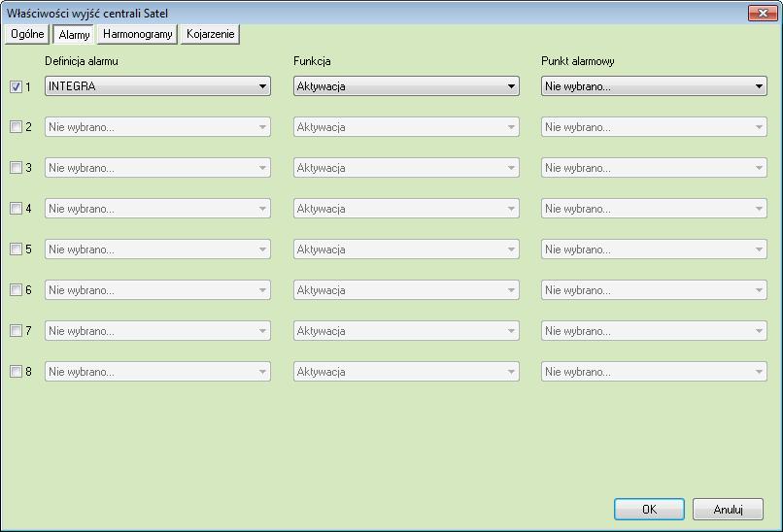Switch to the Ogólne tab
This screenshot has height=532, width=783.
pos(27,34)
